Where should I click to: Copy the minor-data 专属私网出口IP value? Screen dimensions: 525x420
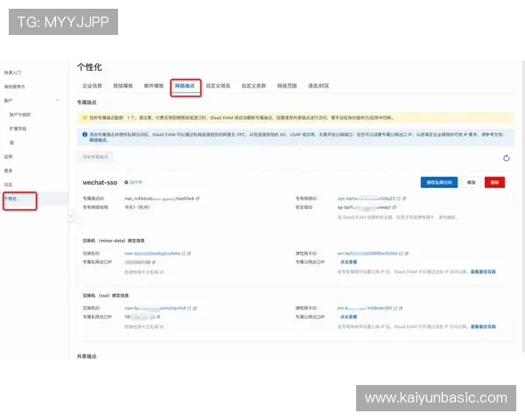[x=154, y=262]
